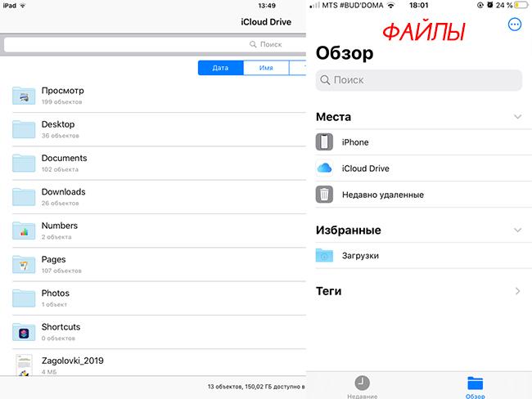This screenshot has height=399, width=532.
Task: Expand the Теги section
Action: tap(517, 291)
